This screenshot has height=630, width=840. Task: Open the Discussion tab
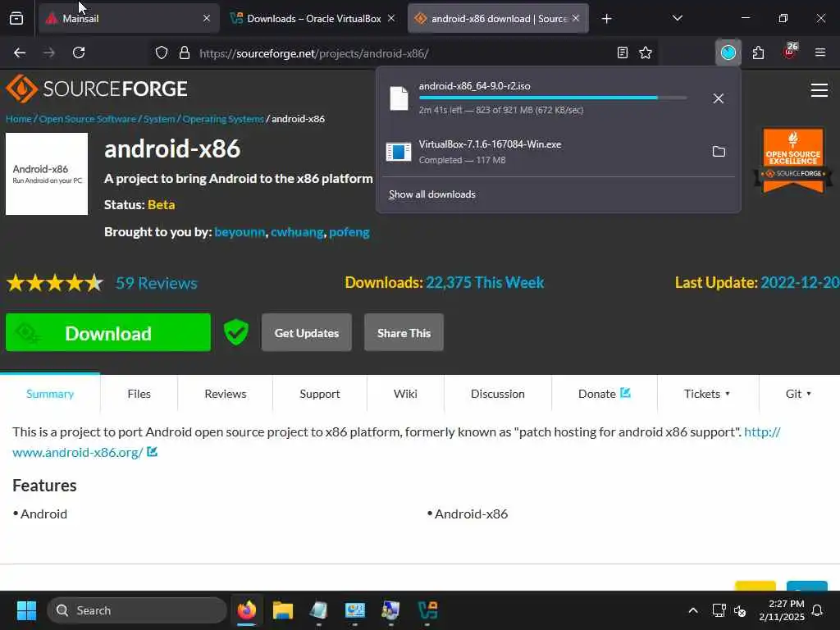[498, 394]
